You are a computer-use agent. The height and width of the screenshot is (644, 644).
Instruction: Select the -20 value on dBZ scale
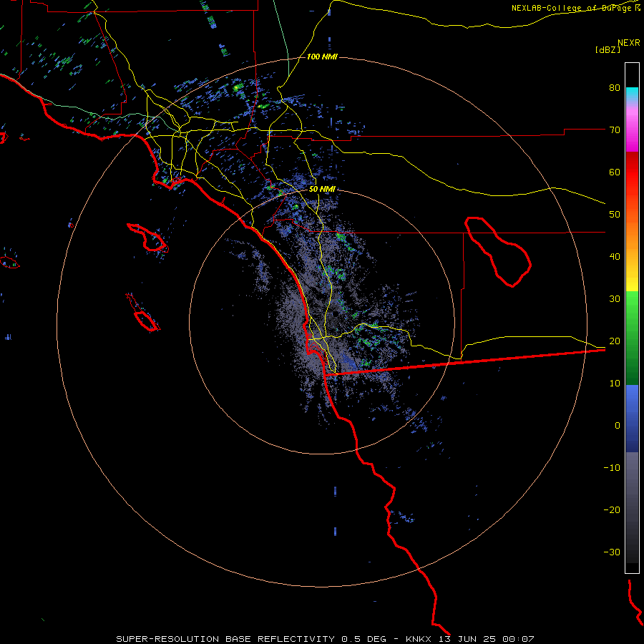click(x=612, y=511)
